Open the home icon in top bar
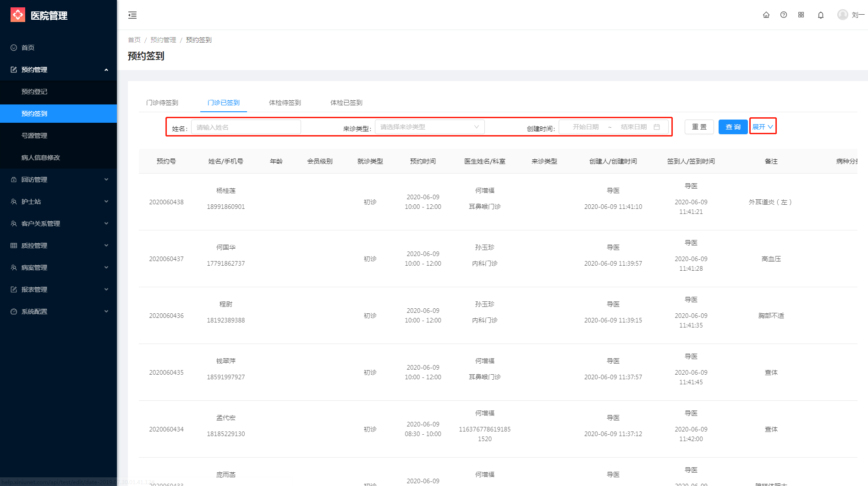Screen dimensions: 868x486 pyautogui.click(x=766, y=15)
